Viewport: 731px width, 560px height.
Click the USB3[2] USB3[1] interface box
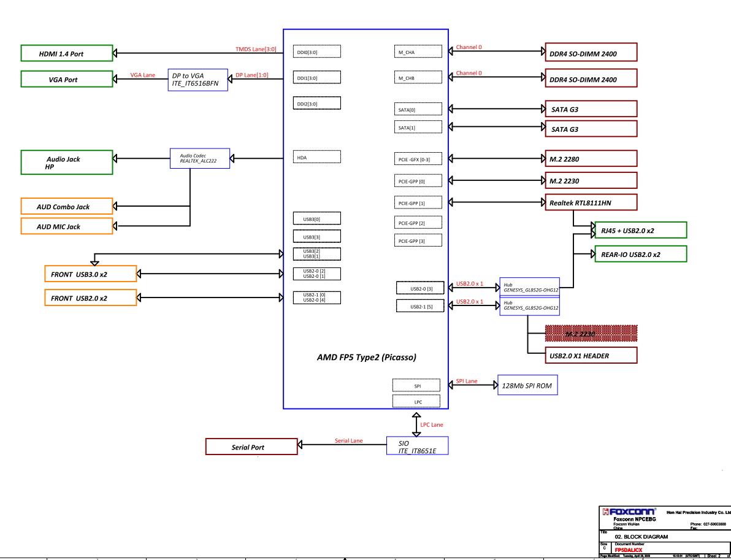(316, 254)
